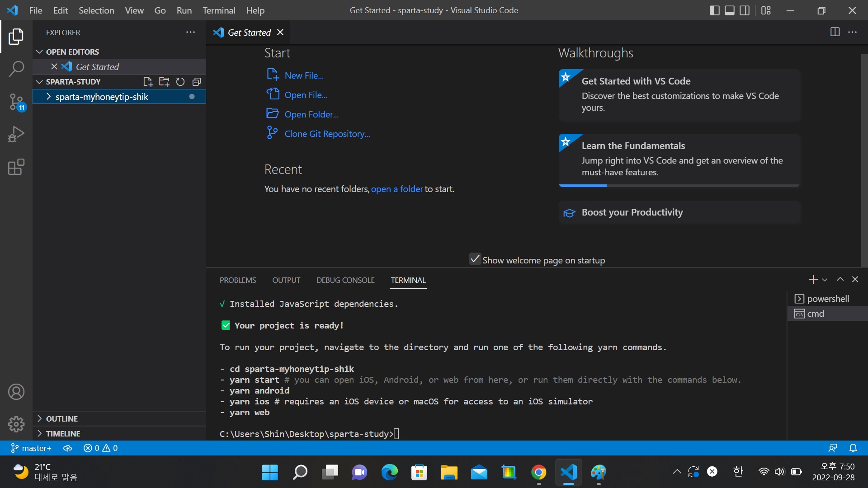Open the File menu
Screen dimensions: 868x488
36,10
